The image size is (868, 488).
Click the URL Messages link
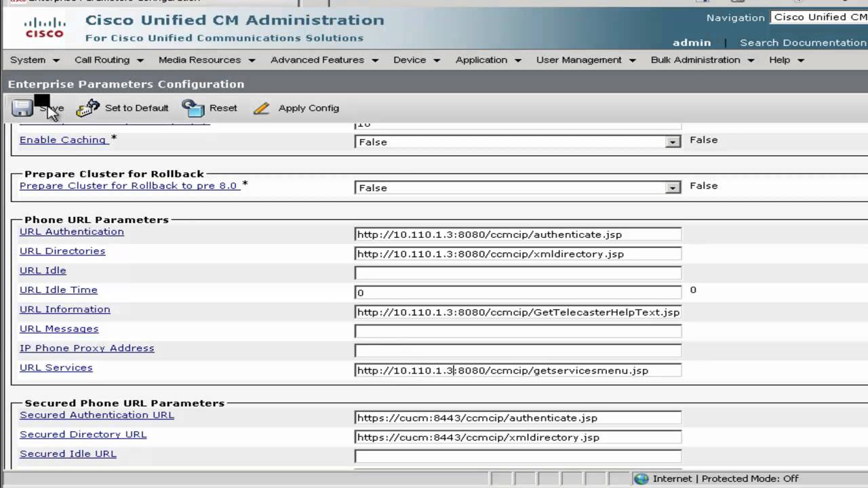click(59, 329)
